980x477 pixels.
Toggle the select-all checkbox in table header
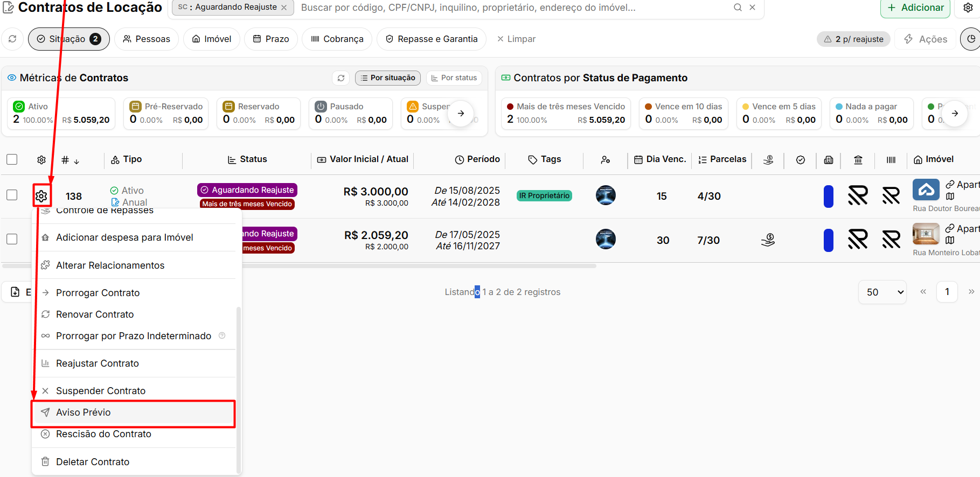[12, 159]
